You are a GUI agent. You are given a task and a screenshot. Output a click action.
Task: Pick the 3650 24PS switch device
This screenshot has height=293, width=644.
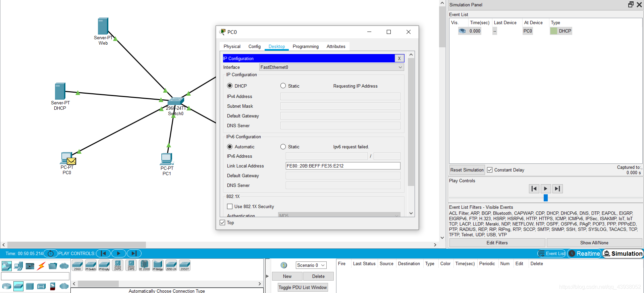(131, 265)
